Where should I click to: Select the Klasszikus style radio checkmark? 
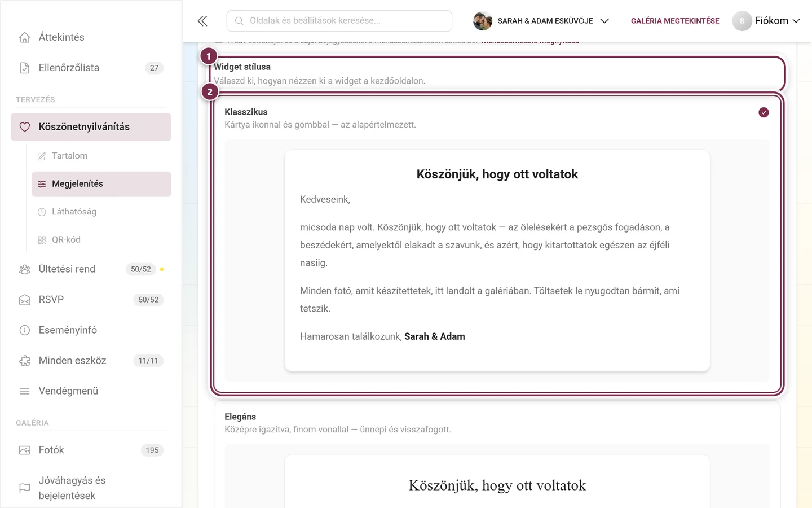tap(764, 112)
